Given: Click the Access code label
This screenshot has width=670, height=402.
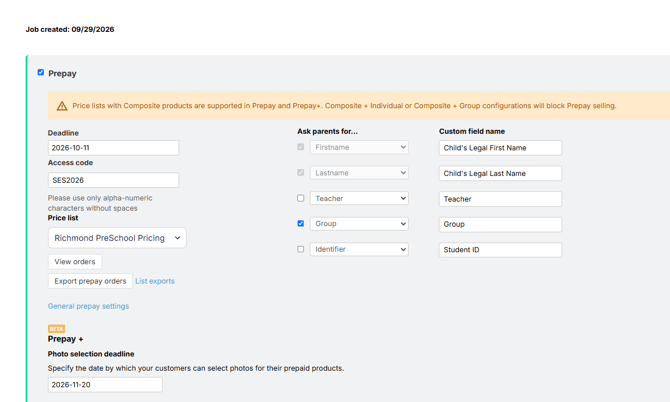Looking at the screenshot, I should coord(71,163).
